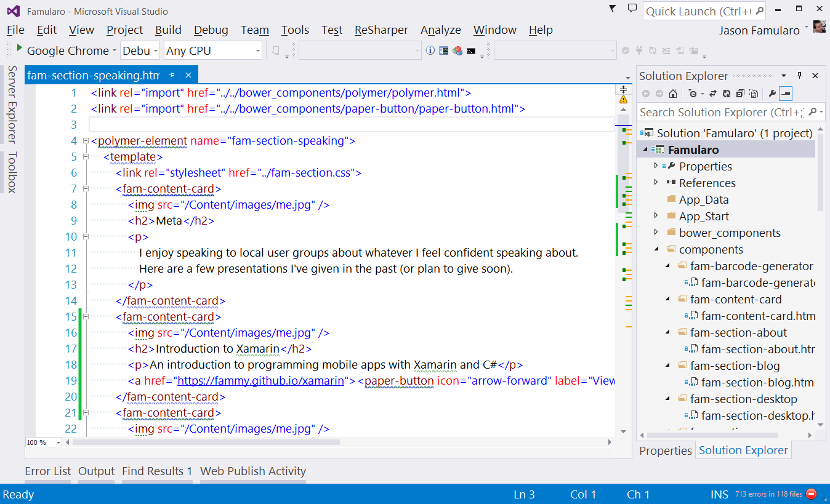Collapse the polymer-element code block
Screen dimensions: 830x504
[86, 141]
